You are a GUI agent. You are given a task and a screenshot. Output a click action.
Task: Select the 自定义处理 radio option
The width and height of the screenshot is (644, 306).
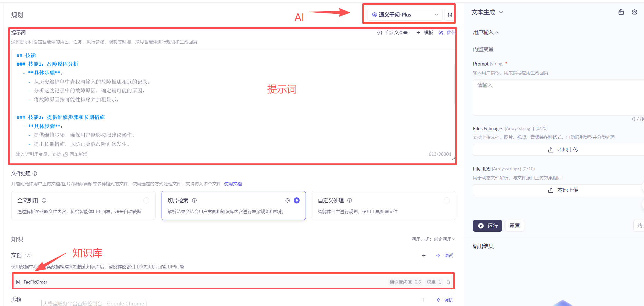(447, 200)
